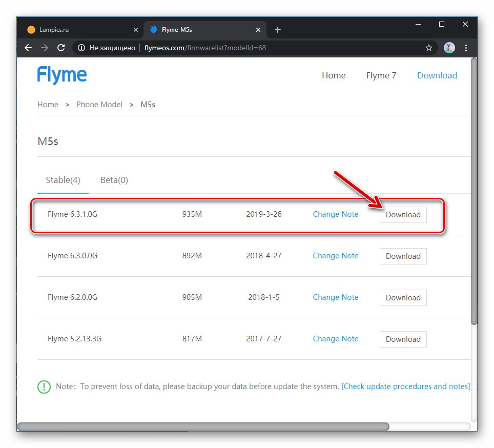Open Chrome three-dot menu
This screenshot has height=448, width=494.
[466, 48]
